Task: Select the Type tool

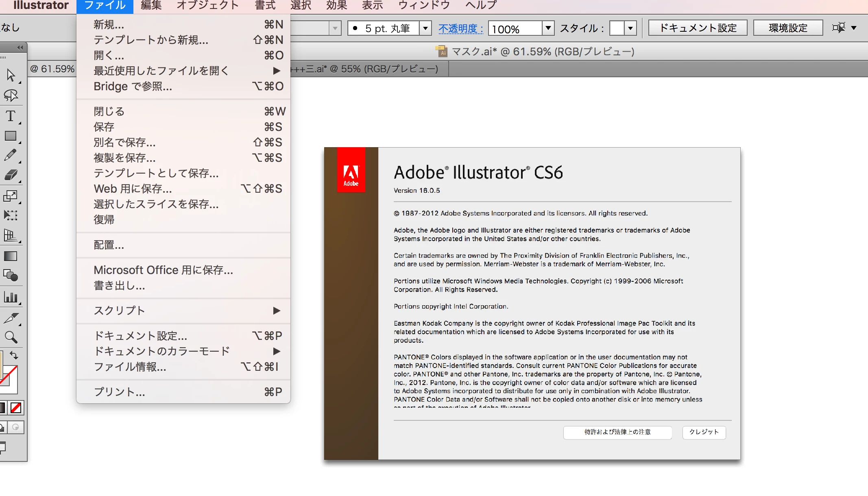Action: click(x=11, y=116)
